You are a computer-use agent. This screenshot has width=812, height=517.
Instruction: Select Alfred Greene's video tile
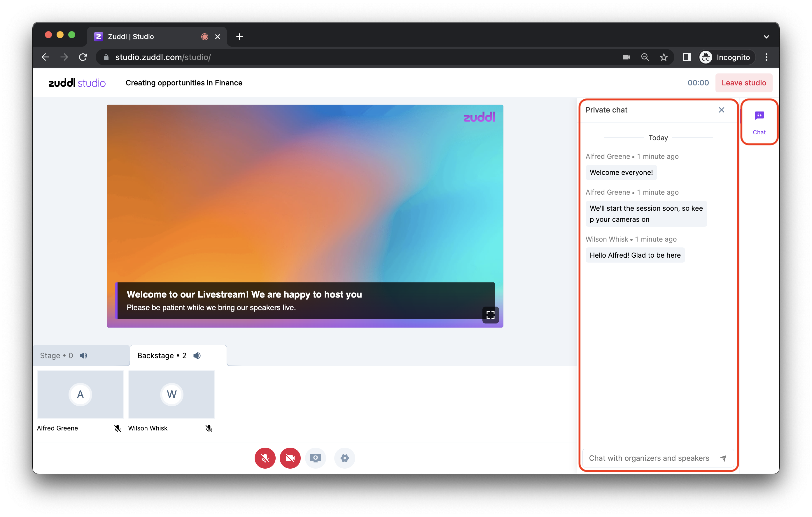coord(80,394)
